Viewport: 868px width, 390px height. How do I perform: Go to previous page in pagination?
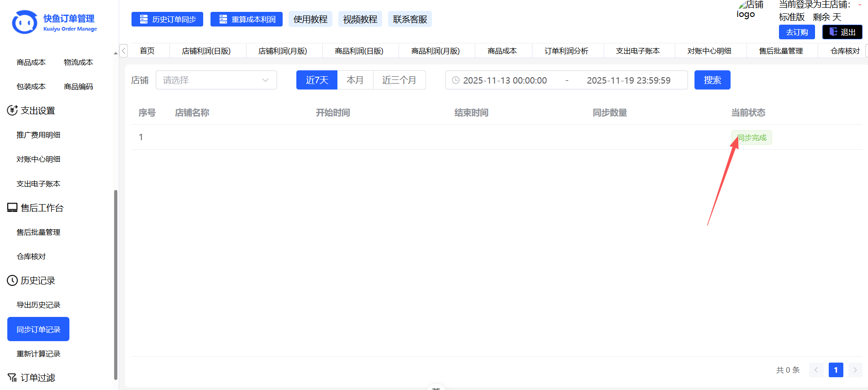pyautogui.click(x=816, y=370)
